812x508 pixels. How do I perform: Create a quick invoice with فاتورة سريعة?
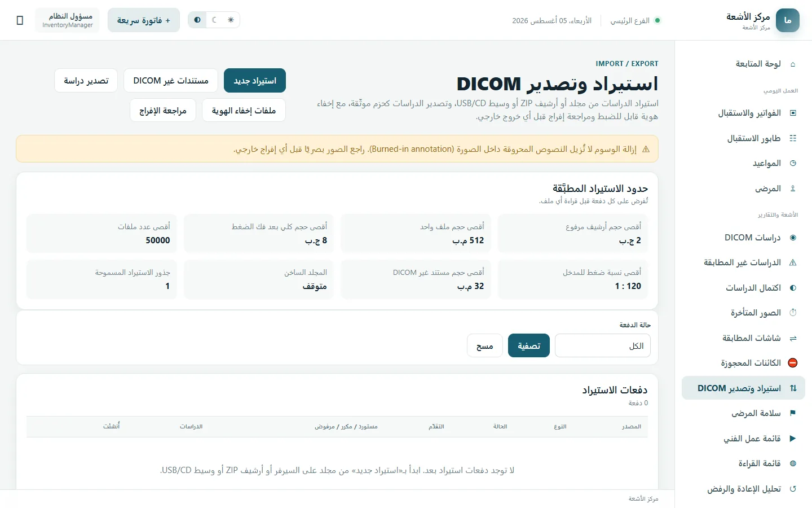[x=144, y=20]
